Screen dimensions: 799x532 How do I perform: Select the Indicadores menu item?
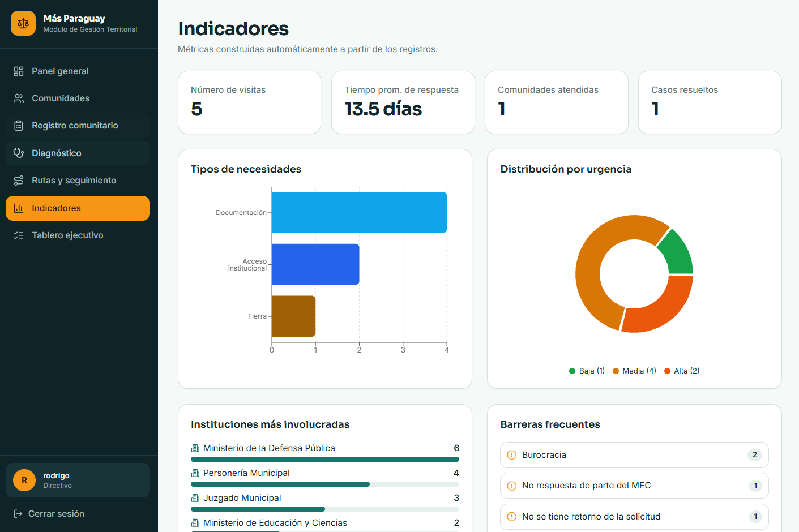(x=78, y=208)
